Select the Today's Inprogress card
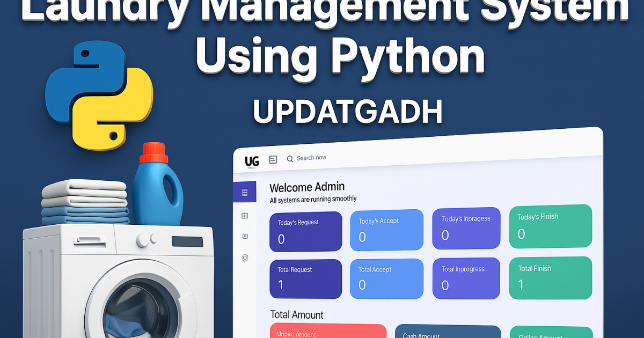Viewport: 644px width, 338px height. coord(466,229)
